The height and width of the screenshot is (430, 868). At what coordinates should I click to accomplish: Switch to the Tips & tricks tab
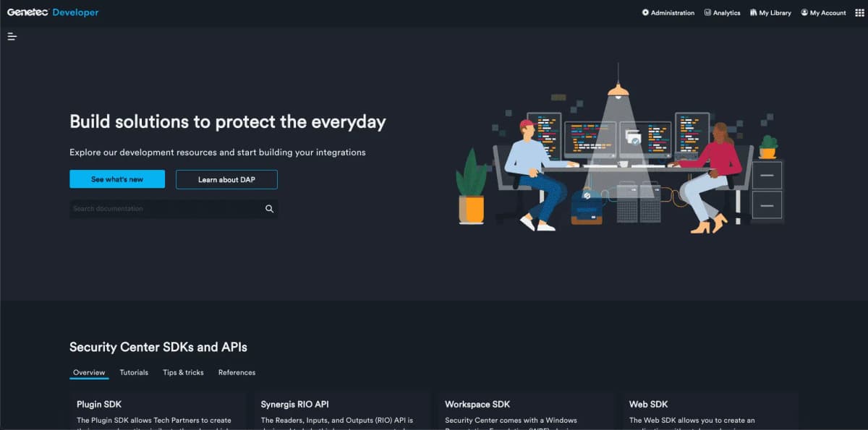[x=183, y=373]
